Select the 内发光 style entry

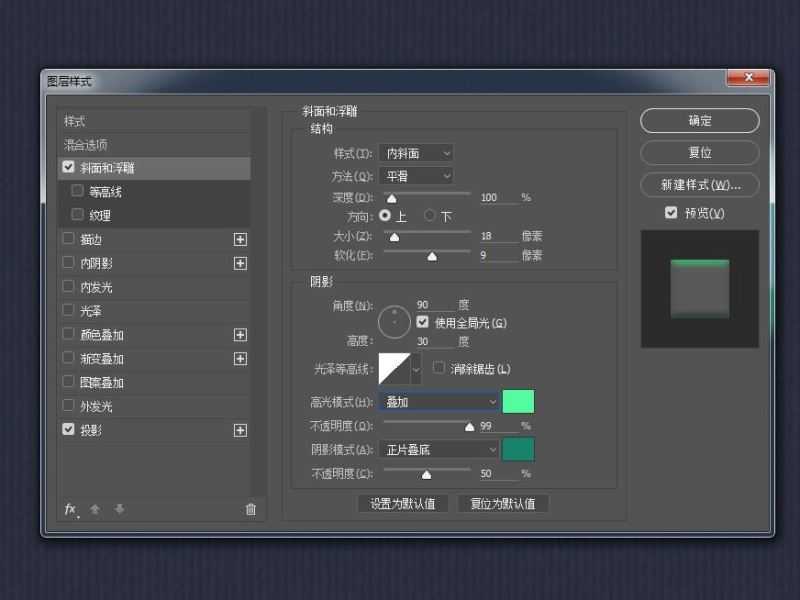coord(98,287)
